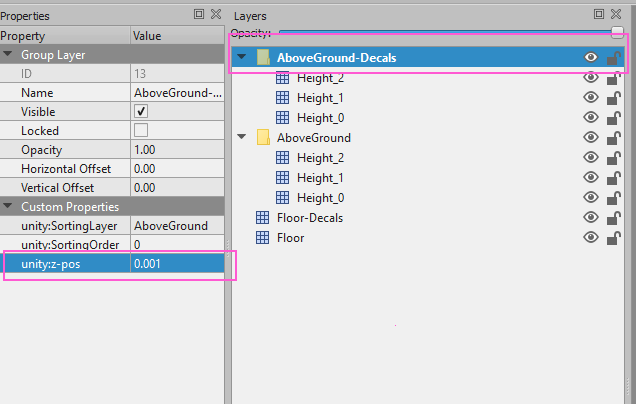Image resolution: width=636 pixels, height=404 pixels.
Task: Edit the Horizontal Offset value 0.00
Action: click(178, 169)
